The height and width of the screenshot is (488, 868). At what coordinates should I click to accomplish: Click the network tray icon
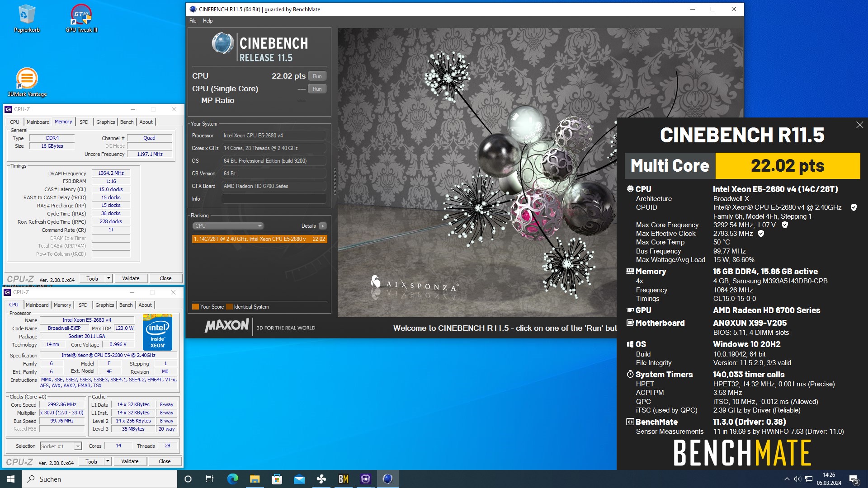pyautogui.click(x=809, y=479)
